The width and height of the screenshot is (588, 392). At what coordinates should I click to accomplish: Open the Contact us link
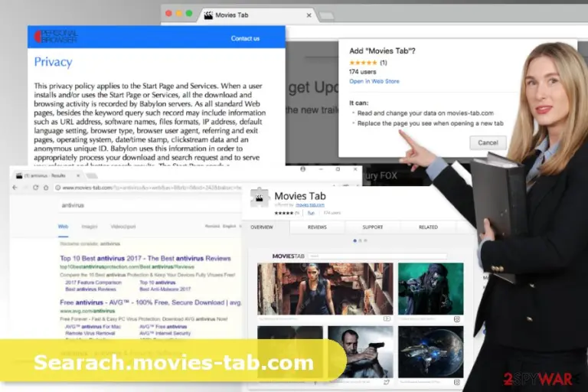(245, 38)
